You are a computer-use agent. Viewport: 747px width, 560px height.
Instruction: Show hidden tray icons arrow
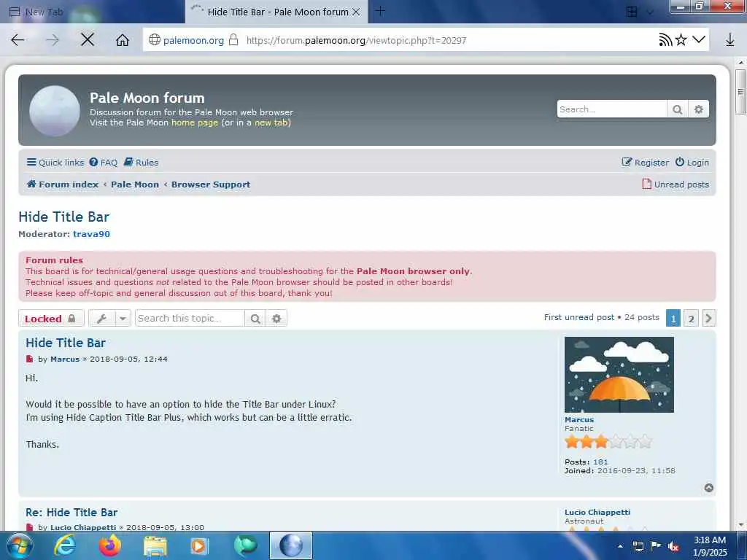[620, 547]
